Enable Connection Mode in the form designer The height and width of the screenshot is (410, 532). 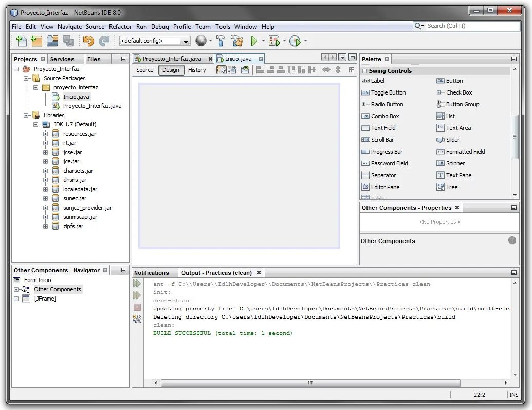click(232, 69)
